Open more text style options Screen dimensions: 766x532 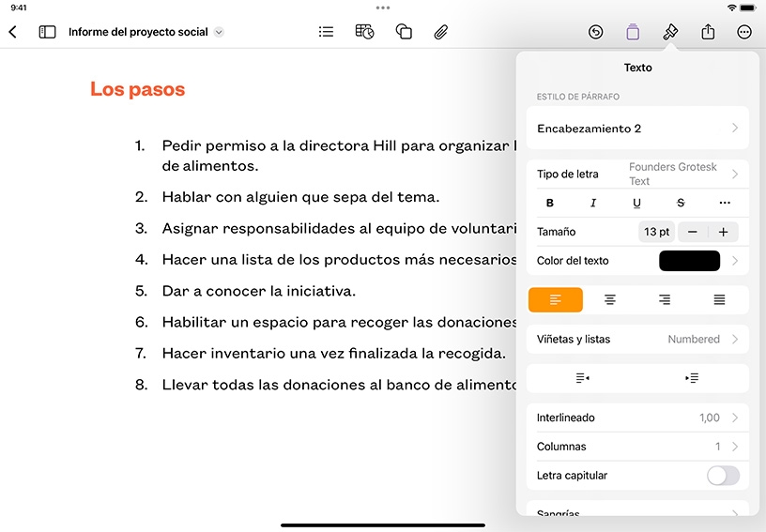click(725, 203)
